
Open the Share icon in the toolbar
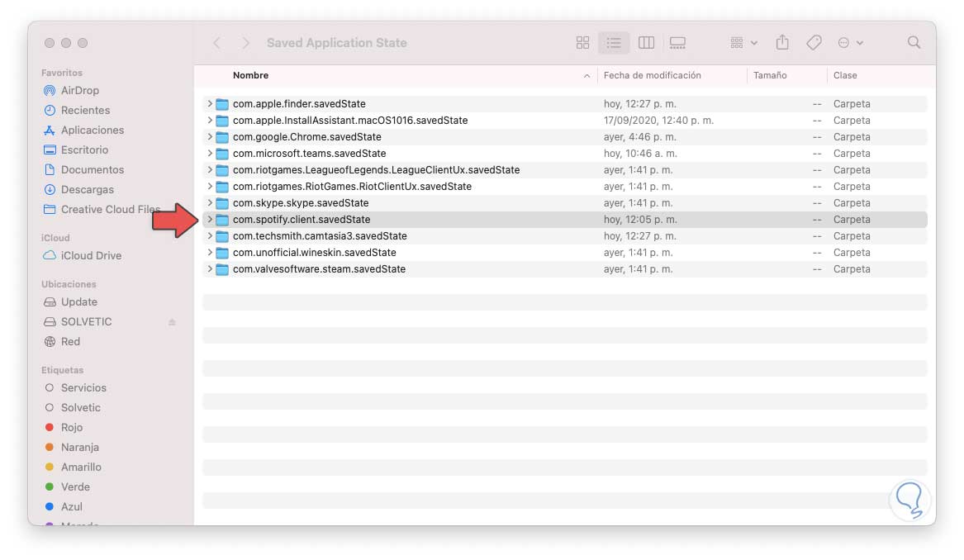pyautogui.click(x=781, y=42)
